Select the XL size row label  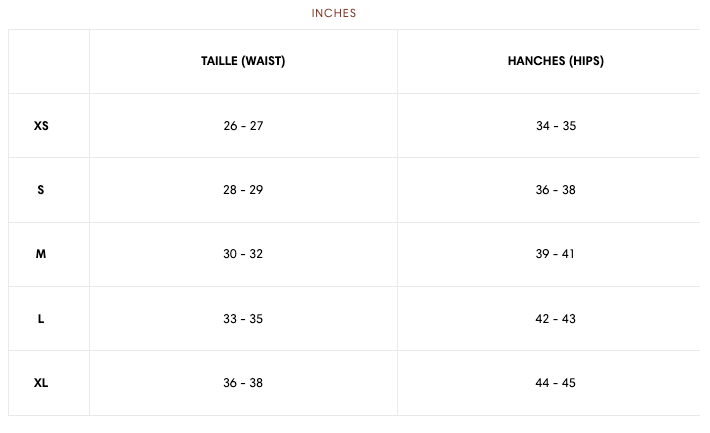pyautogui.click(x=41, y=383)
